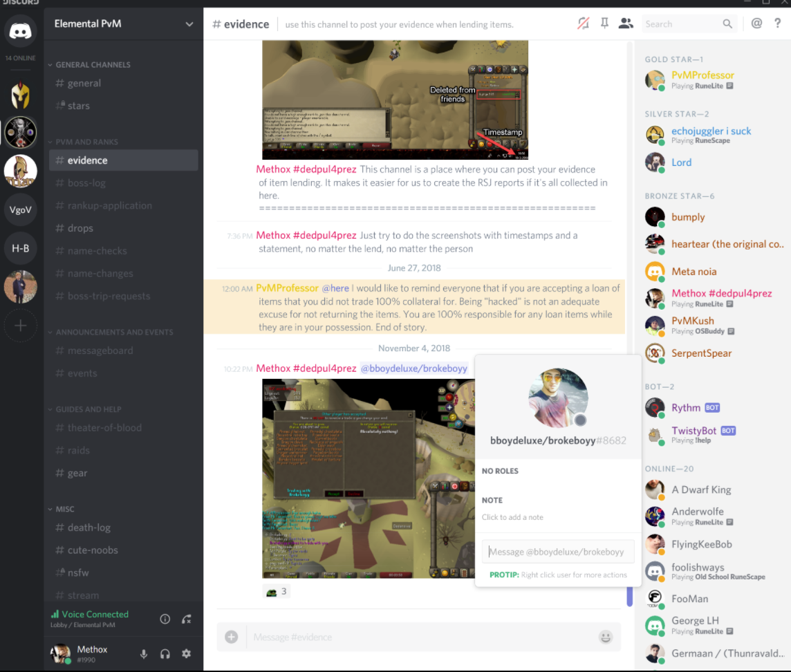Image resolution: width=791 pixels, height=672 pixels.
Task: Click to add a note
Action: pos(512,517)
